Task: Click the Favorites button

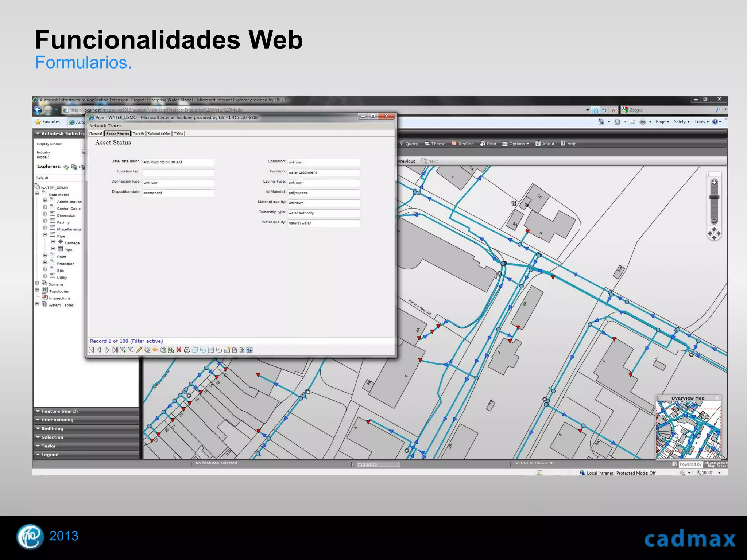Action: click(47, 122)
